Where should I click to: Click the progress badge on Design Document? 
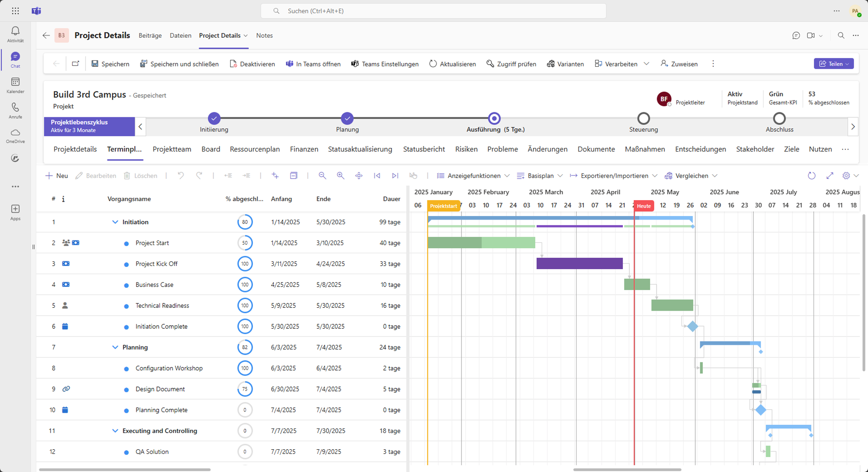coord(245,389)
